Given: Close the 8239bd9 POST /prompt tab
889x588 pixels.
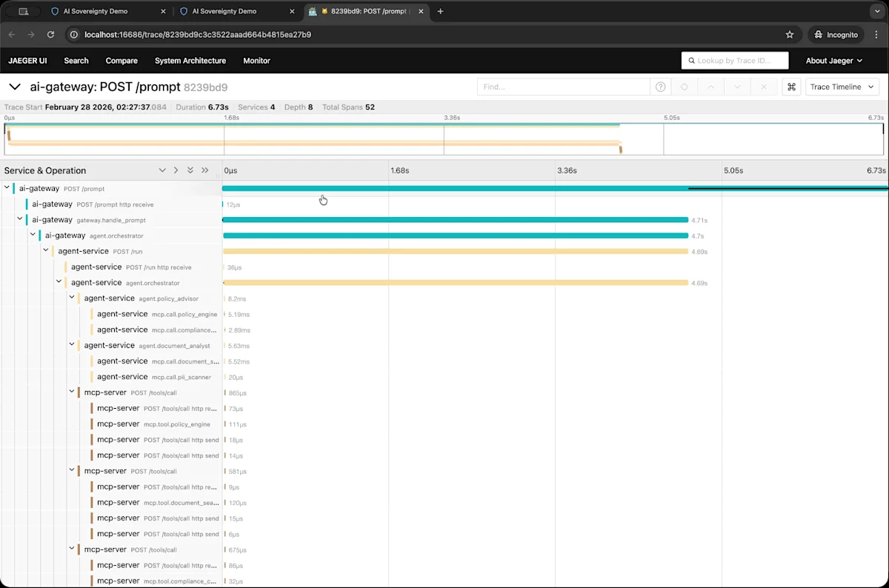Looking at the screenshot, I should click(421, 12).
